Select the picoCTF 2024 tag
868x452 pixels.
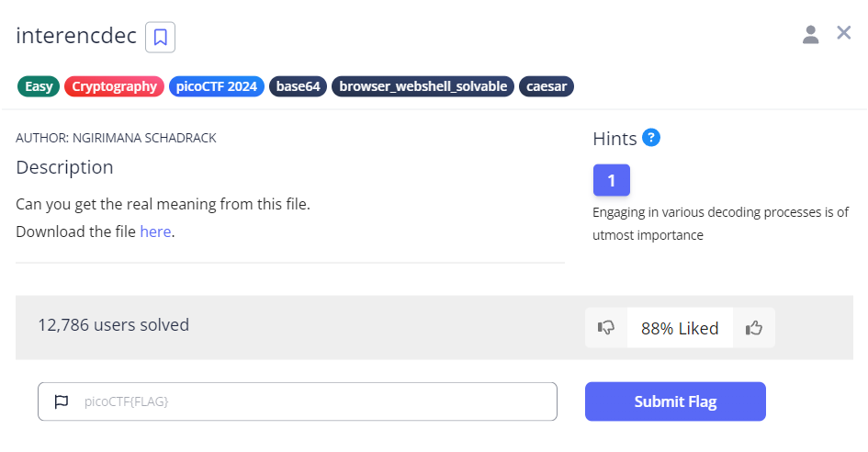pos(217,86)
